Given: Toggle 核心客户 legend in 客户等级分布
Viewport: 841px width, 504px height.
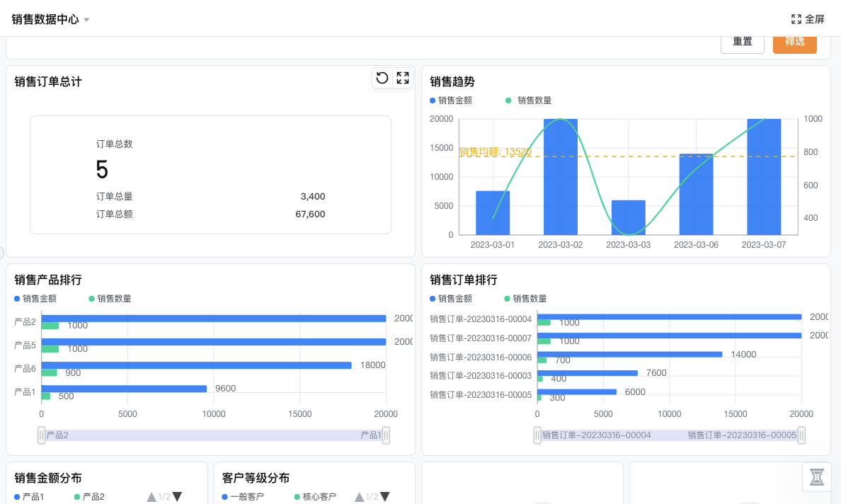Looking at the screenshot, I should (316, 497).
